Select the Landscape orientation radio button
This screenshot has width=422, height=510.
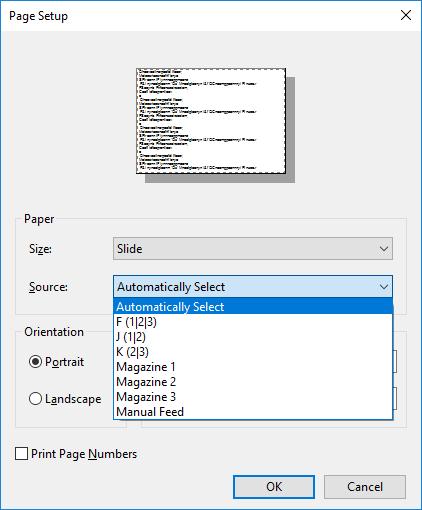point(35,399)
